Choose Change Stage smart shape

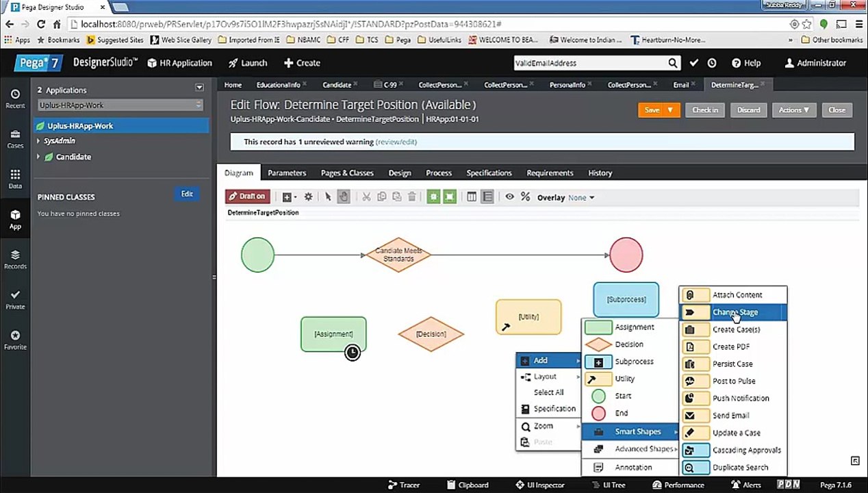(733, 312)
